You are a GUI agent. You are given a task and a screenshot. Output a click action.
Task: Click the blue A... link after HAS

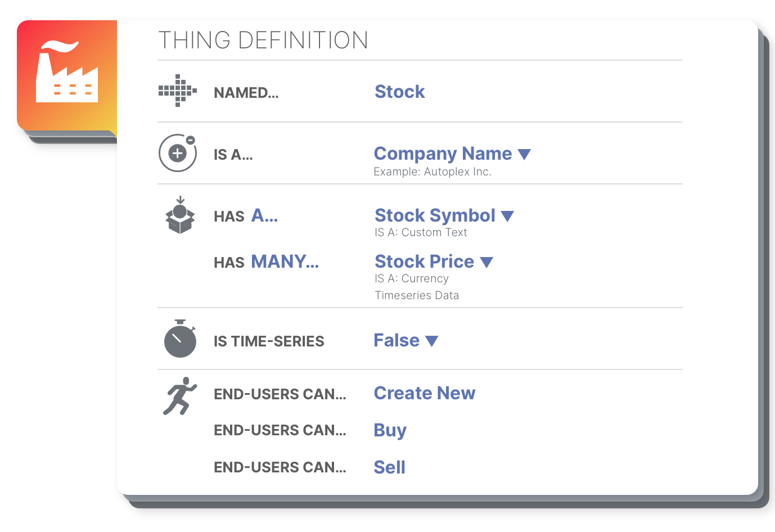[264, 215]
